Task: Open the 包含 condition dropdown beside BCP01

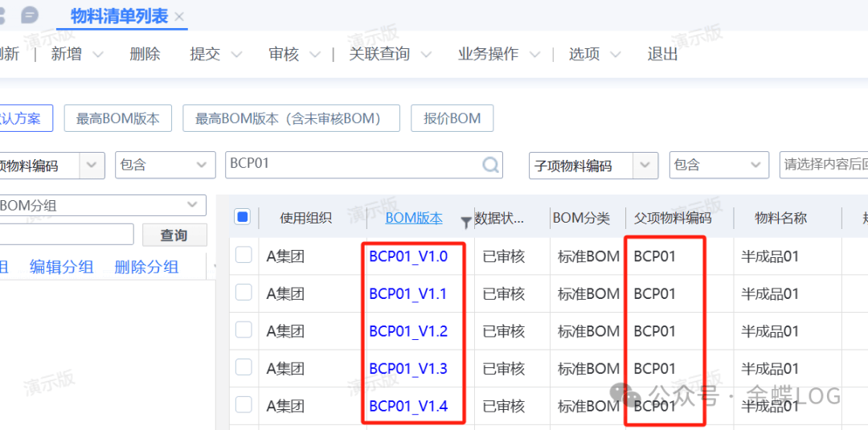Action: [x=165, y=165]
